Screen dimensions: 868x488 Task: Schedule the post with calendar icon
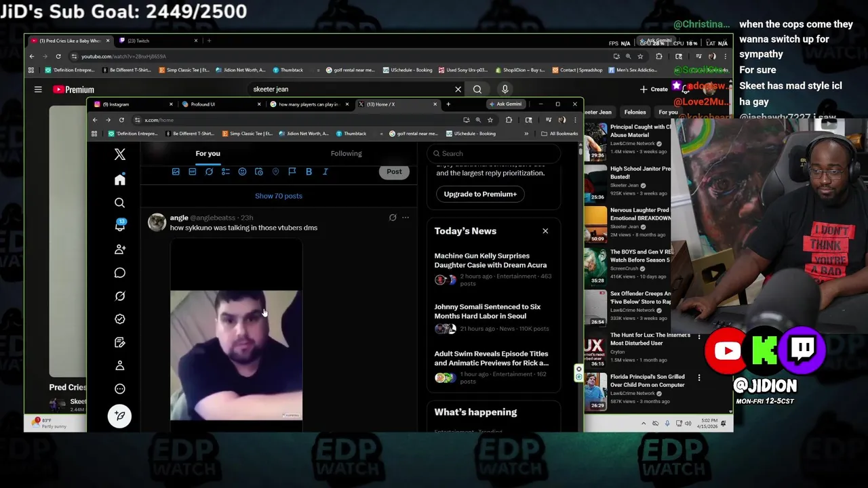259,172
